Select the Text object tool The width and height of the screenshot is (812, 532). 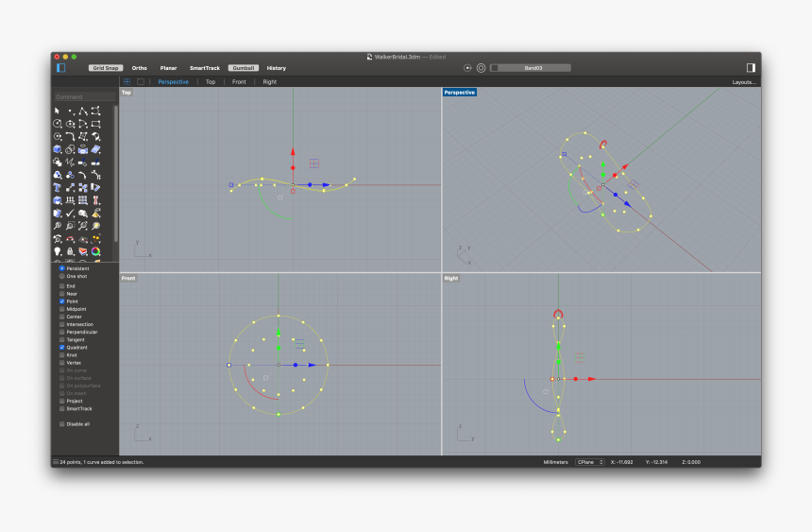pyautogui.click(x=58, y=188)
